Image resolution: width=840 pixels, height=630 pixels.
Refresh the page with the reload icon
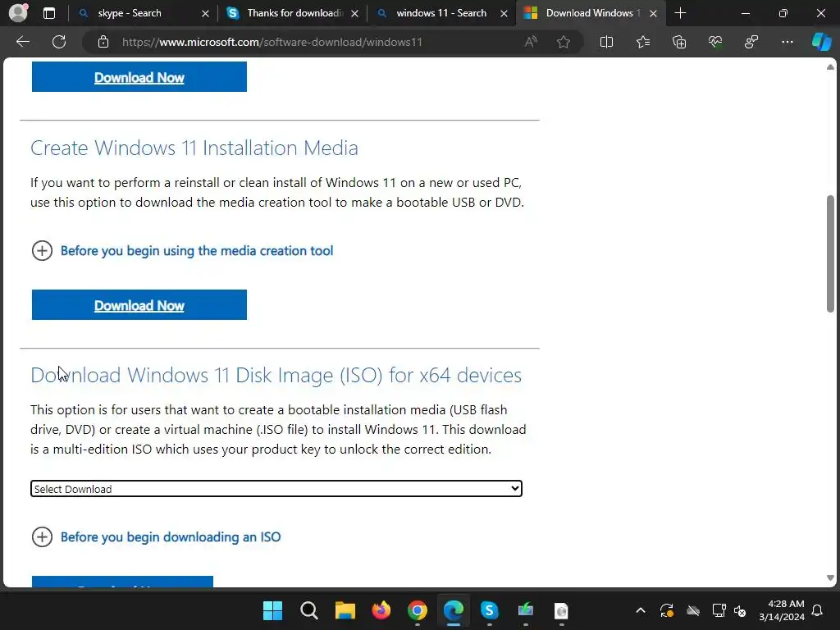[x=59, y=42]
